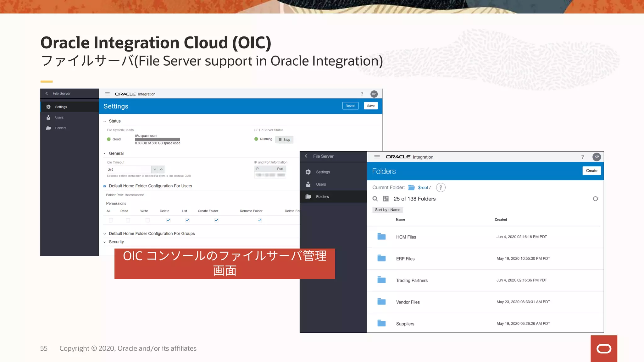Click the 'ERP Files' folder name

405,259
